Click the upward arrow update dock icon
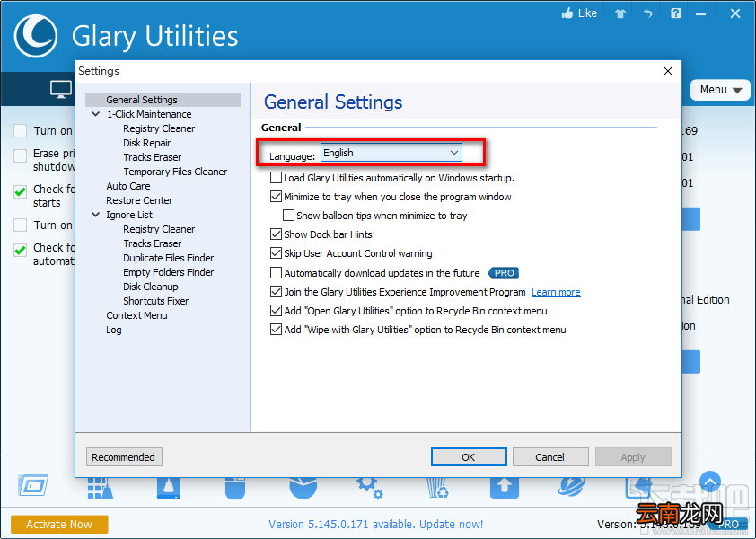Viewport: 756px width, 539px height. (x=505, y=488)
